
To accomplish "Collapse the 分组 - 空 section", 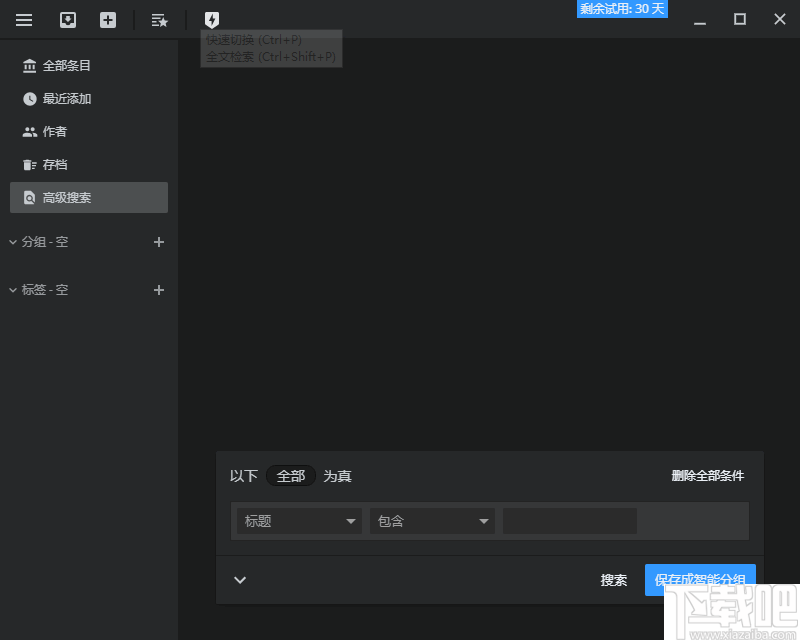I will pos(13,242).
